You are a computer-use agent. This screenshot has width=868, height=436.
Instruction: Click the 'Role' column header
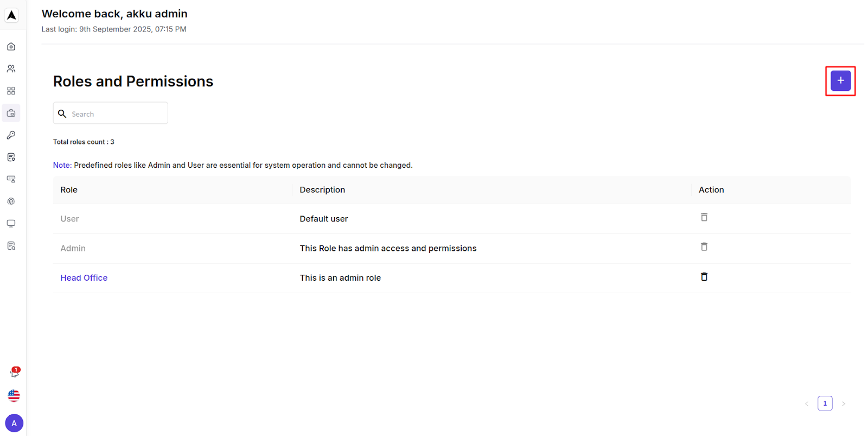click(x=69, y=189)
